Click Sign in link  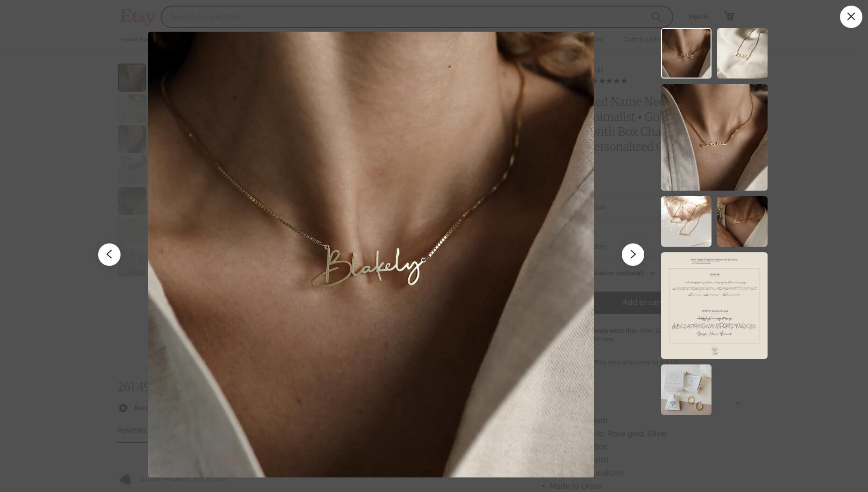tap(698, 17)
